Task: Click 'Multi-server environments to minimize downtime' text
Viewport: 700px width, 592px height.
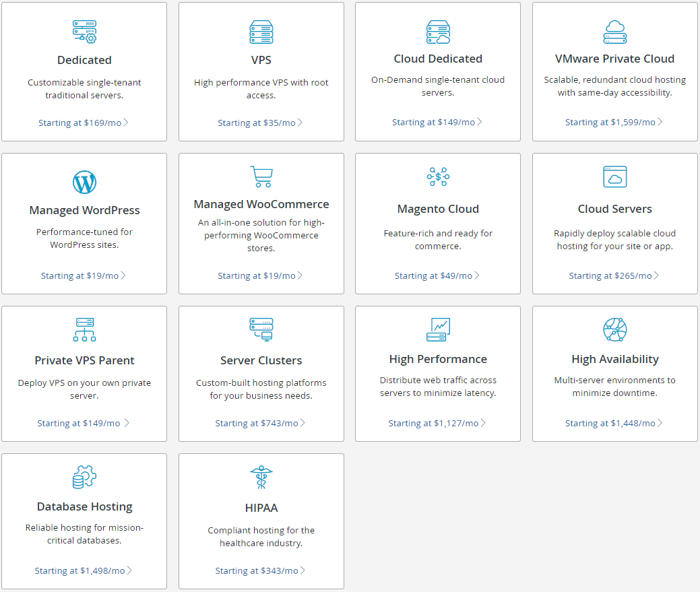Action: pyautogui.click(x=614, y=387)
